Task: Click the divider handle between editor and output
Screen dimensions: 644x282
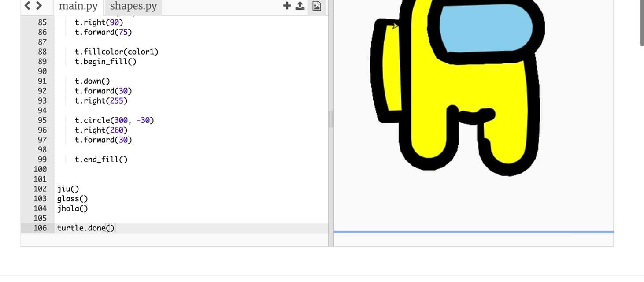Action: (x=331, y=119)
